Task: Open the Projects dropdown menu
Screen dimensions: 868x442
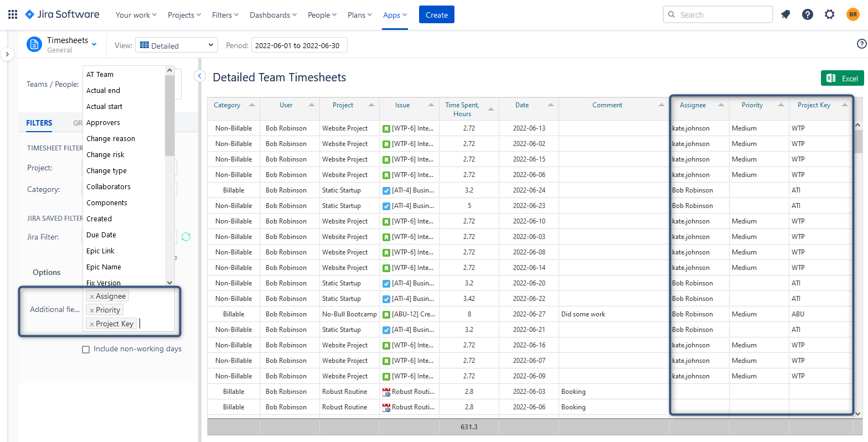Action: (184, 15)
